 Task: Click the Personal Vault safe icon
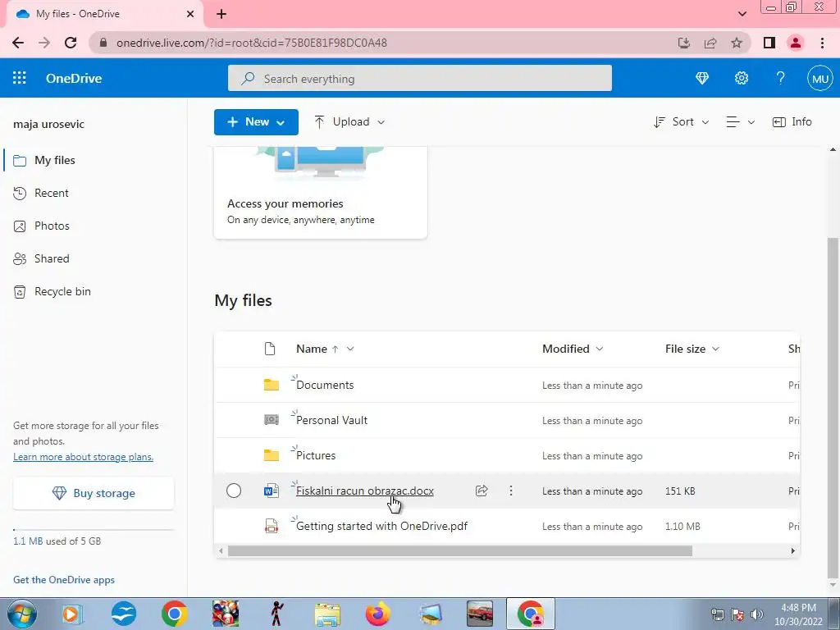click(x=271, y=420)
